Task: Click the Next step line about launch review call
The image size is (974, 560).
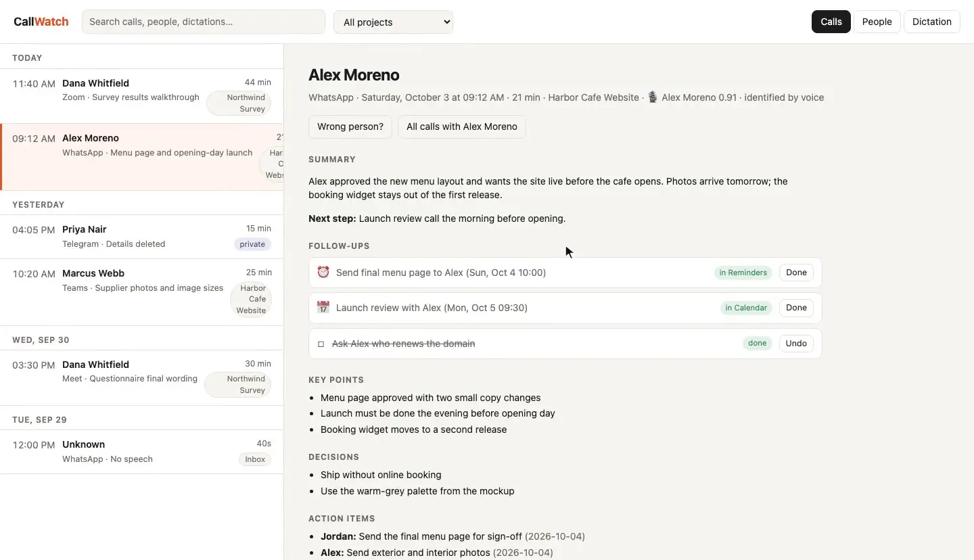Action: click(437, 218)
